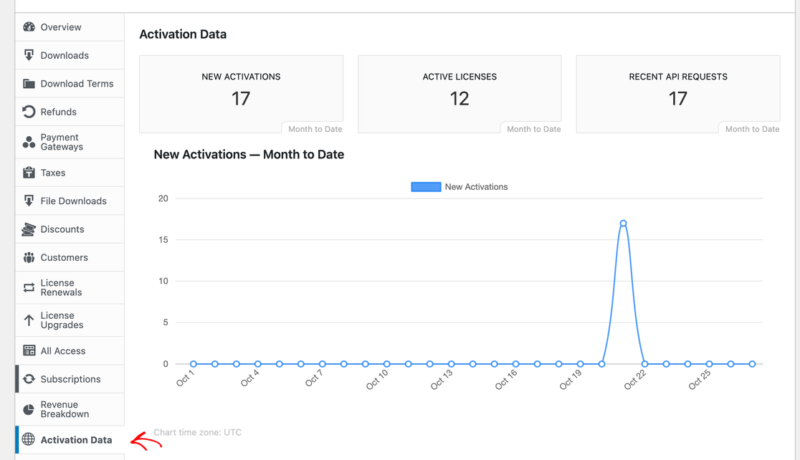Image resolution: width=800 pixels, height=460 pixels.
Task: Click the Customers group icon
Action: [x=29, y=258]
